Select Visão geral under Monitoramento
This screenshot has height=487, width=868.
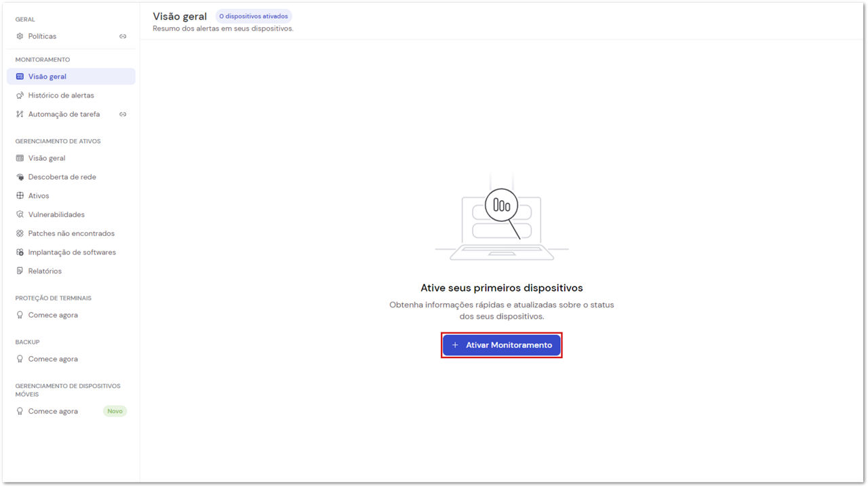pos(71,77)
